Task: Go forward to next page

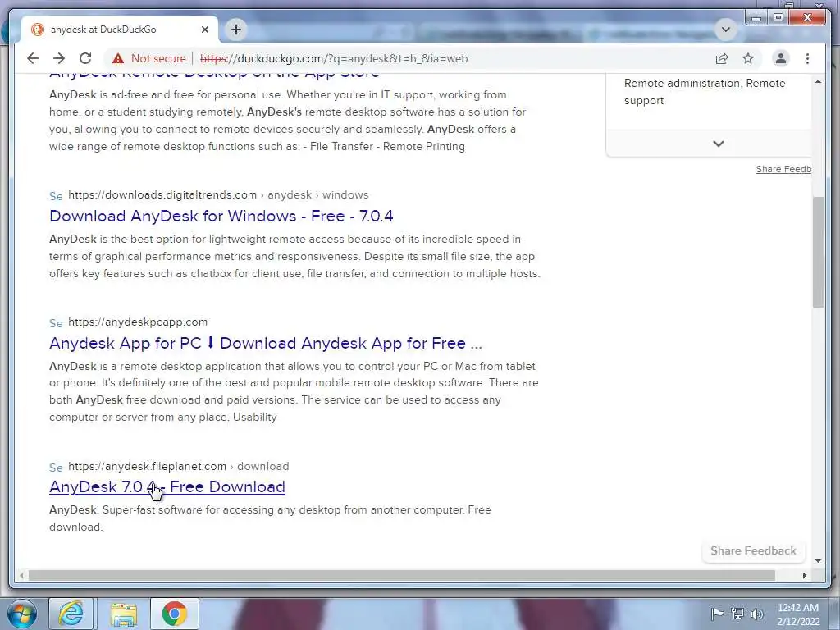Action: pos(59,58)
